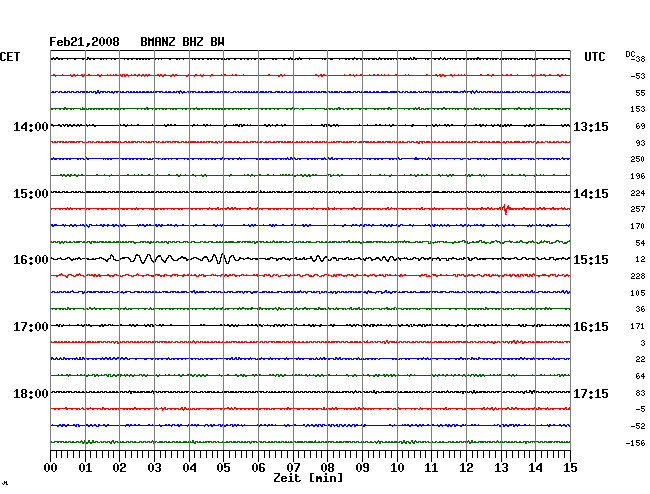Click the "17:15" UTC time label

coord(591,393)
